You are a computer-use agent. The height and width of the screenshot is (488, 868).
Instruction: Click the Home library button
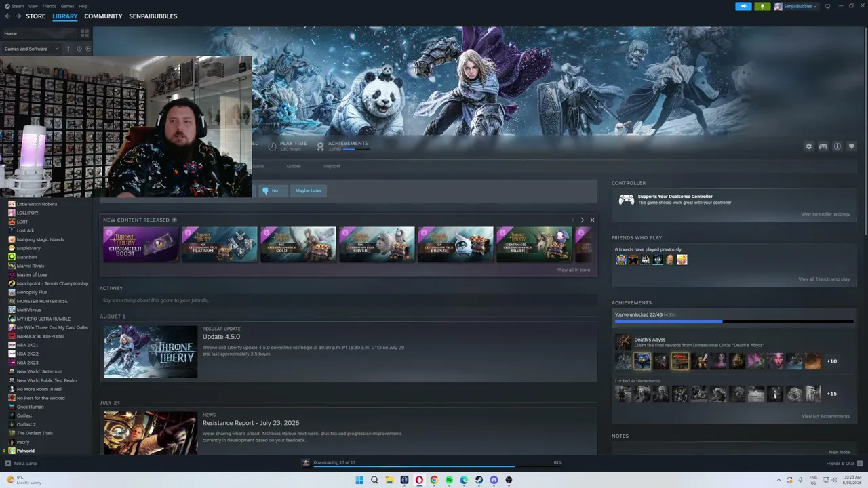39,33
